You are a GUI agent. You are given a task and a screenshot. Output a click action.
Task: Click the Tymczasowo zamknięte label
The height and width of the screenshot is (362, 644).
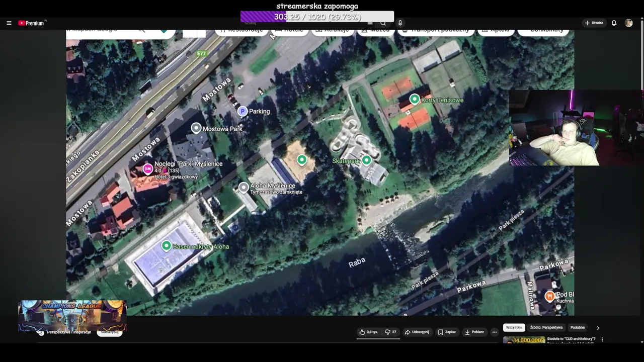click(x=276, y=192)
